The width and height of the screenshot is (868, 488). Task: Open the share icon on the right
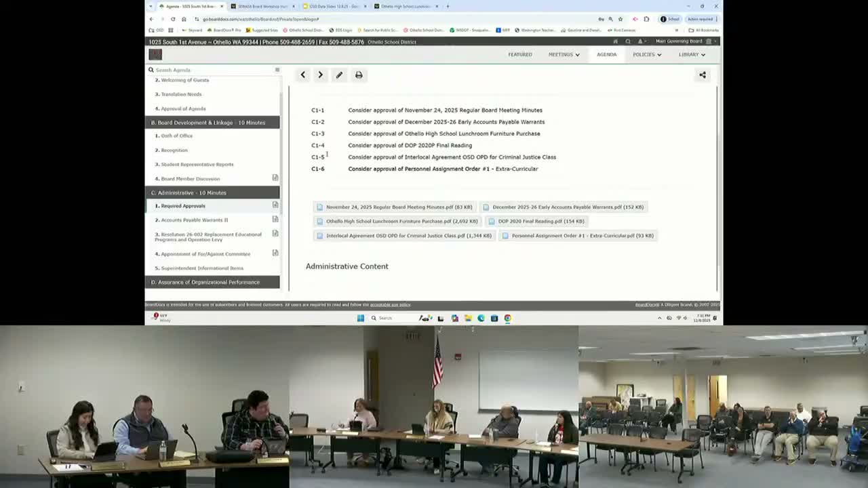(703, 75)
